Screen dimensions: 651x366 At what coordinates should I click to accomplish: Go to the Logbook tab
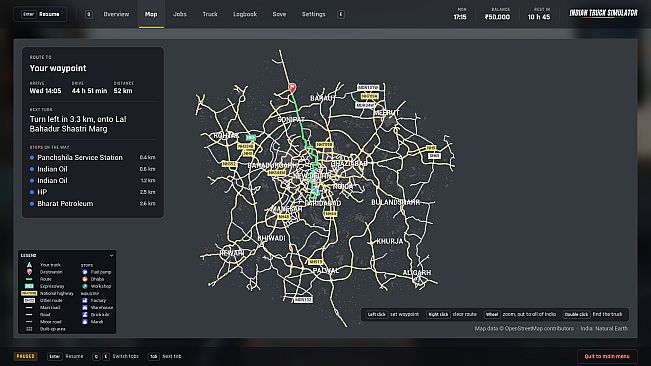pos(245,14)
